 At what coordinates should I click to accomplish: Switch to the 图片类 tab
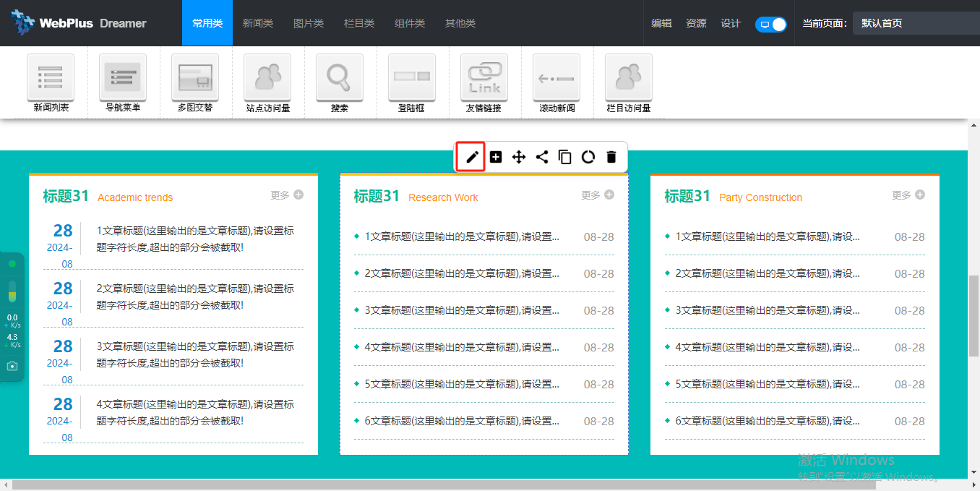[x=309, y=23]
